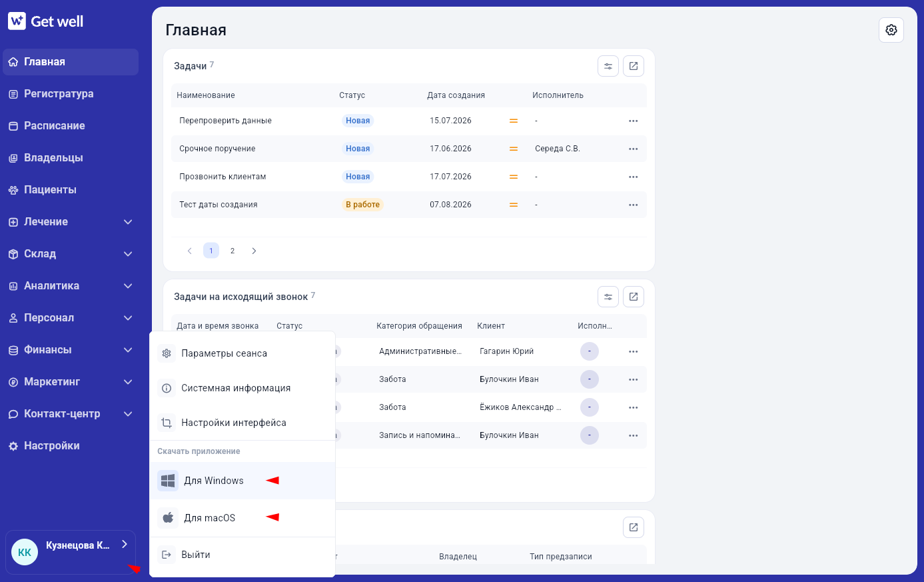Click Середа С.В. assignee cell
Viewport: 924px width, 582px height.
click(558, 149)
